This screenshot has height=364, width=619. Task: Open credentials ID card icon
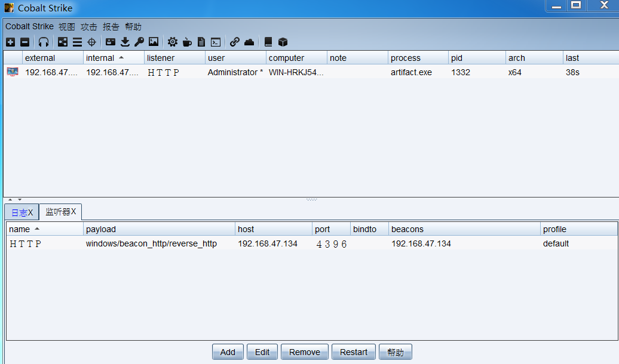tap(111, 42)
